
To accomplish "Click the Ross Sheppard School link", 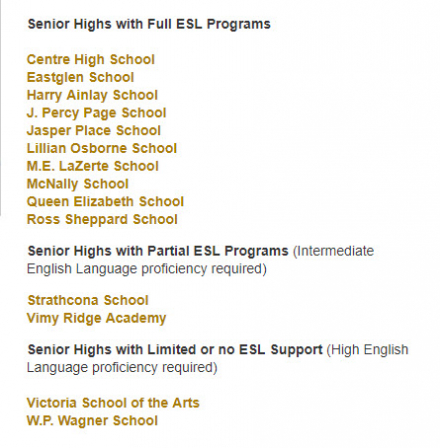I will [x=102, y=219].
